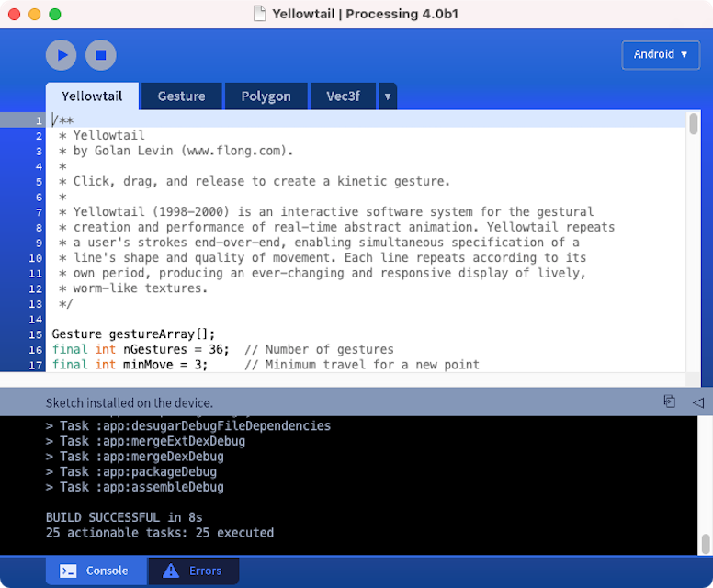Open the tab menu arrow
Screen dimensions: 713x588
pos(388,96)
